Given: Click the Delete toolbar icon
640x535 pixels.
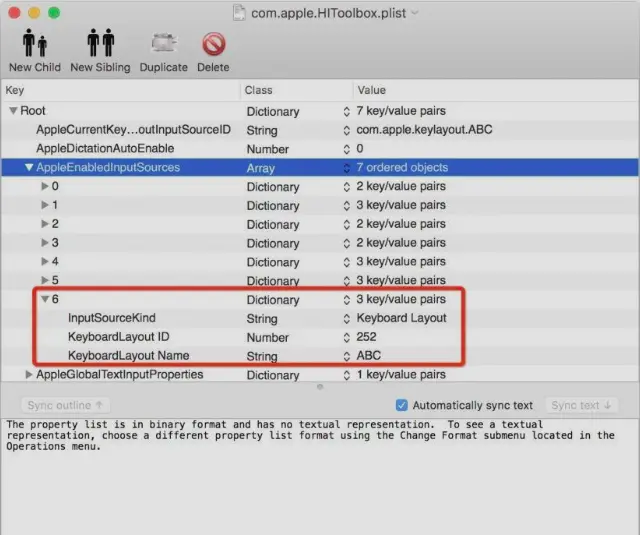Looking at the screenshot, I should tap(213, 44).
